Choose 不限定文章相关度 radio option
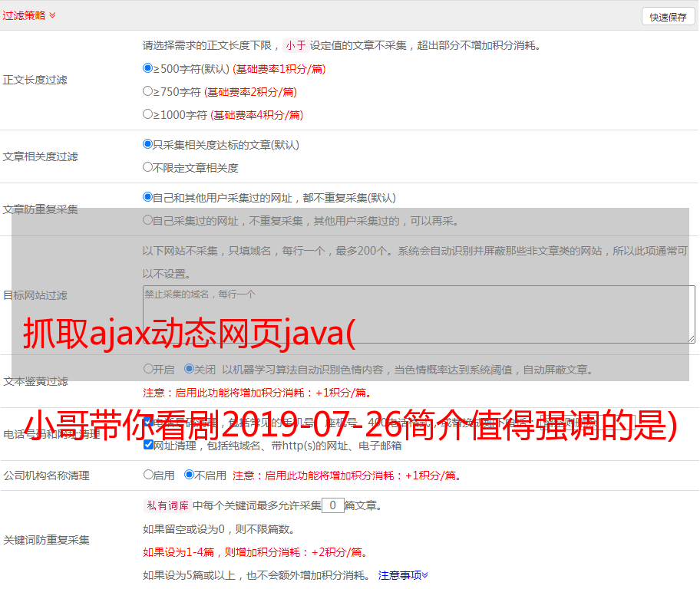The width and height of the screenshot is (700, 589). [147, 167]
